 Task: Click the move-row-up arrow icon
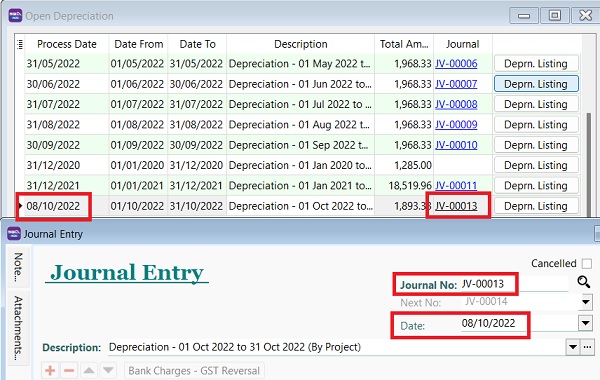(x=89, y=370)
